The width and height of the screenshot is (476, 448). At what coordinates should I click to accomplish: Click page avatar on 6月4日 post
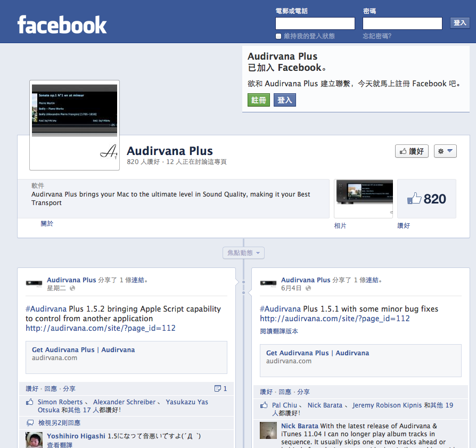click(x=268, y=283)
